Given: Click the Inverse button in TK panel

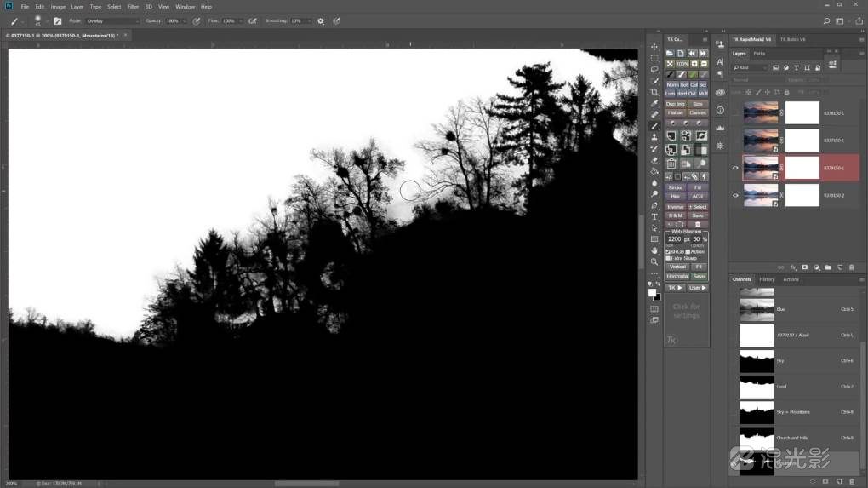Looking at the screenshot, I should [x=676, y=207].
